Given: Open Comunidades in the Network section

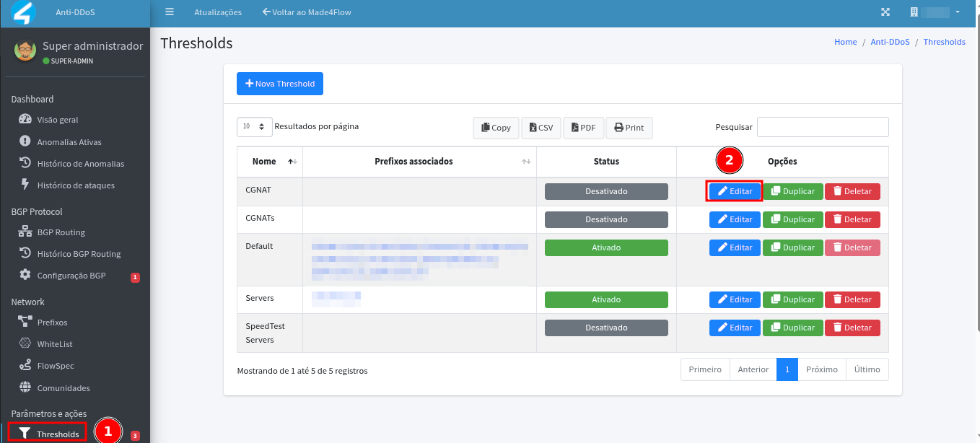Looking at the screenshot, I should [x=64, y=388].
